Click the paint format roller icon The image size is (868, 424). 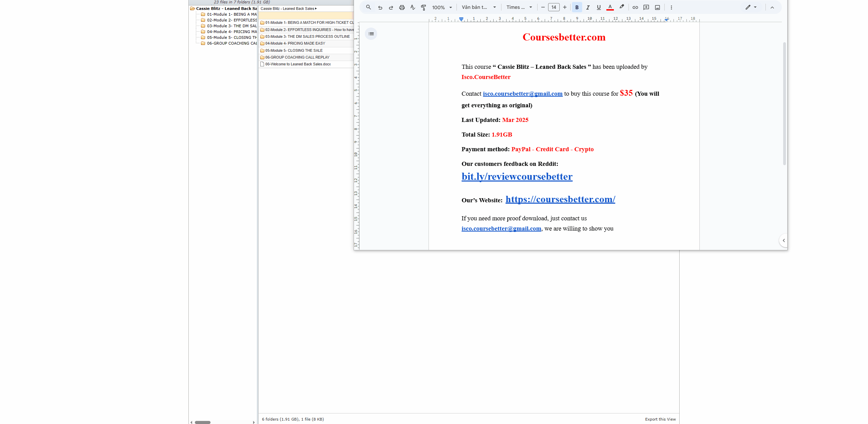click(423, 7)
